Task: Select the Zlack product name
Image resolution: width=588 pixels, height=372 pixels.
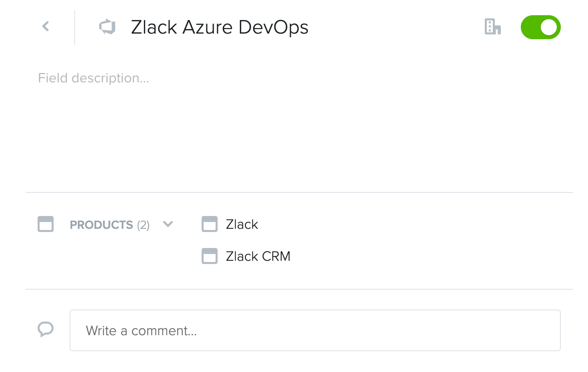Action: coord(242,224)
